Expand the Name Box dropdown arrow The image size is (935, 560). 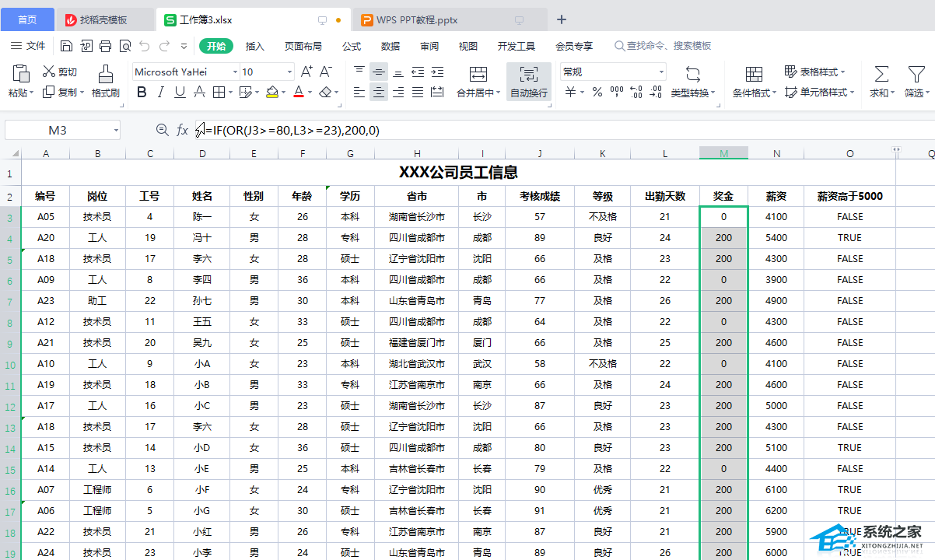pos(116,130)
